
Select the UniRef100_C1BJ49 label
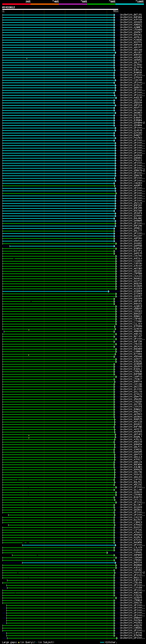[131, 80]
